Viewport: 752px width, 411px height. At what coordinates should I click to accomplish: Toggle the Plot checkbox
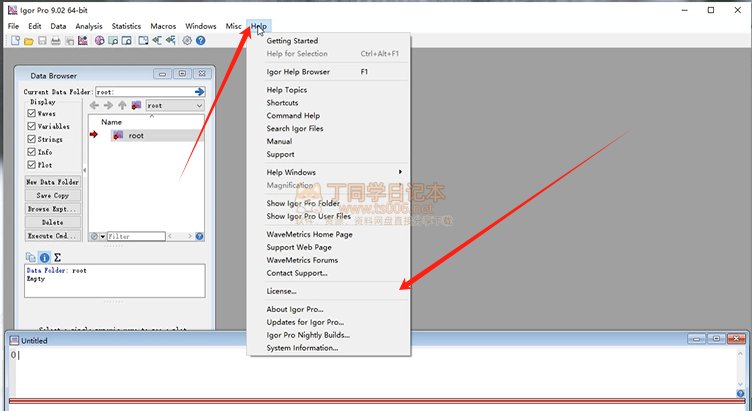[x=32, y=165]
